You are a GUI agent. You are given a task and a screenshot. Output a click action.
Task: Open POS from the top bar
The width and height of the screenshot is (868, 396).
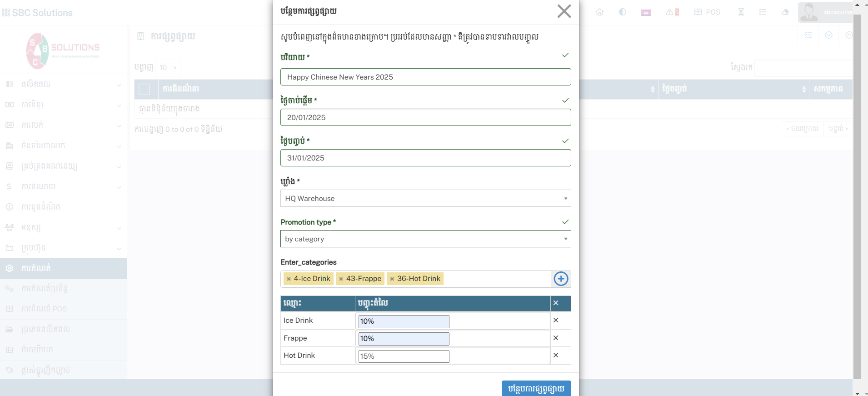(x=707, y=12)
